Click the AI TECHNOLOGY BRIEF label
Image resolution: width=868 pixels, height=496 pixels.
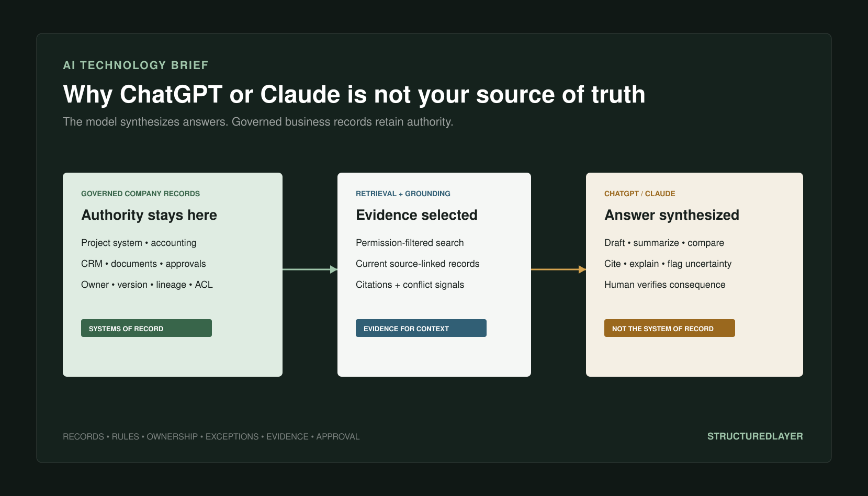136,65
